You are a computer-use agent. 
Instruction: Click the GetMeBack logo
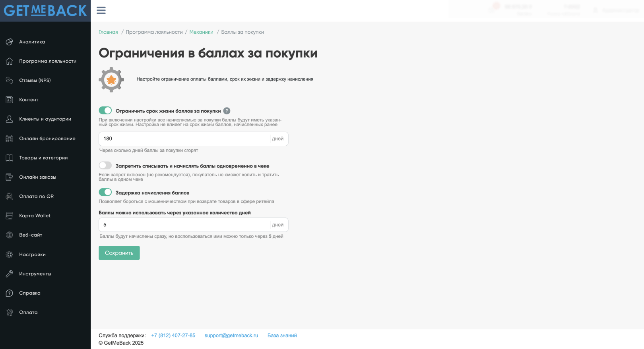45,11
